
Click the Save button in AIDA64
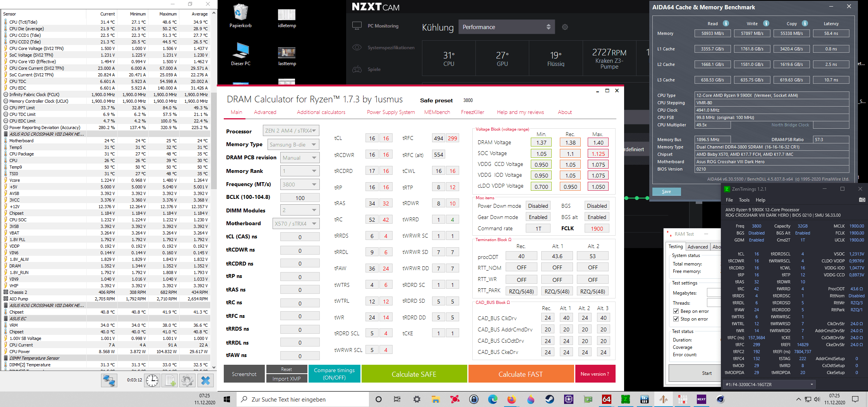pos(666,191)
